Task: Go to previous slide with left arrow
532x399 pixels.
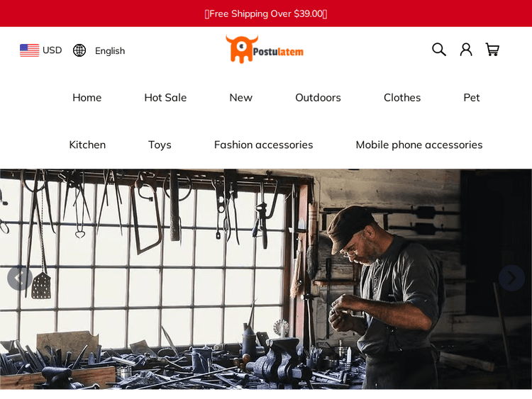Action: tap(20, 279)
